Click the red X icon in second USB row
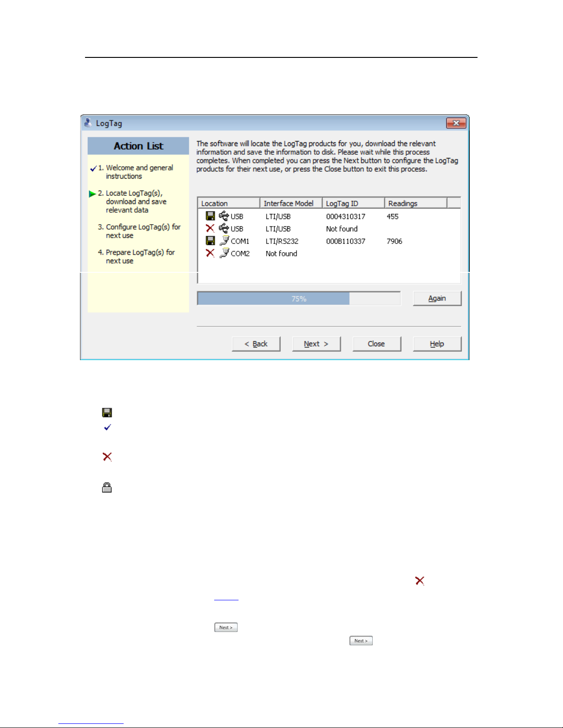This screenshot has width=563, height=728. coord(210,228)
